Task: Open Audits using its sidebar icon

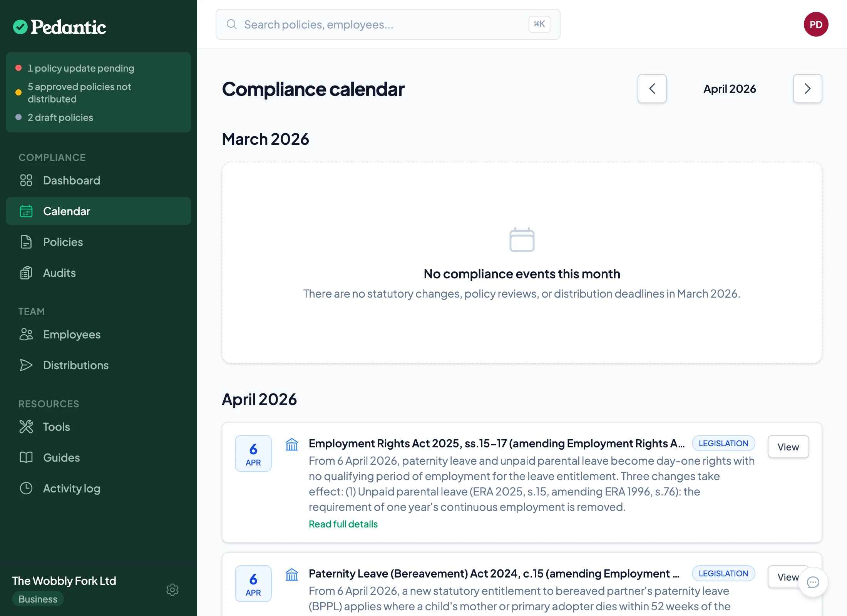Action: point(26,273)
